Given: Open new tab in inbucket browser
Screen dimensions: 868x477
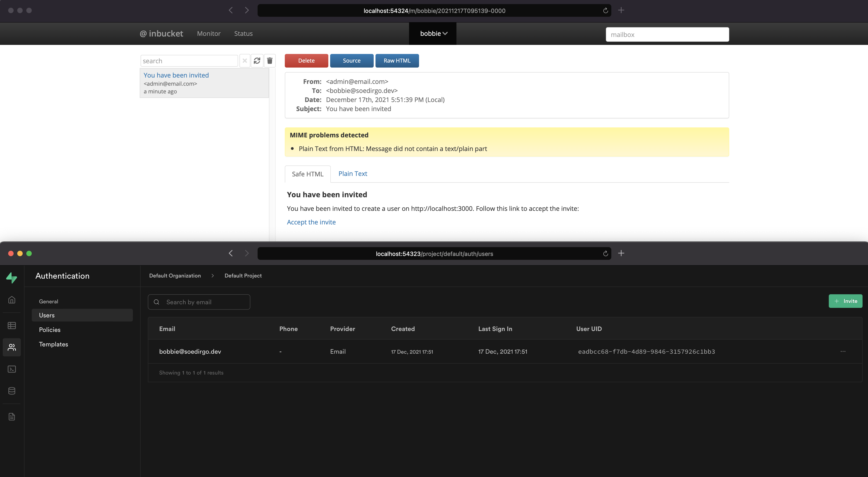Looking at the screenshot, I should pos(621,10).
